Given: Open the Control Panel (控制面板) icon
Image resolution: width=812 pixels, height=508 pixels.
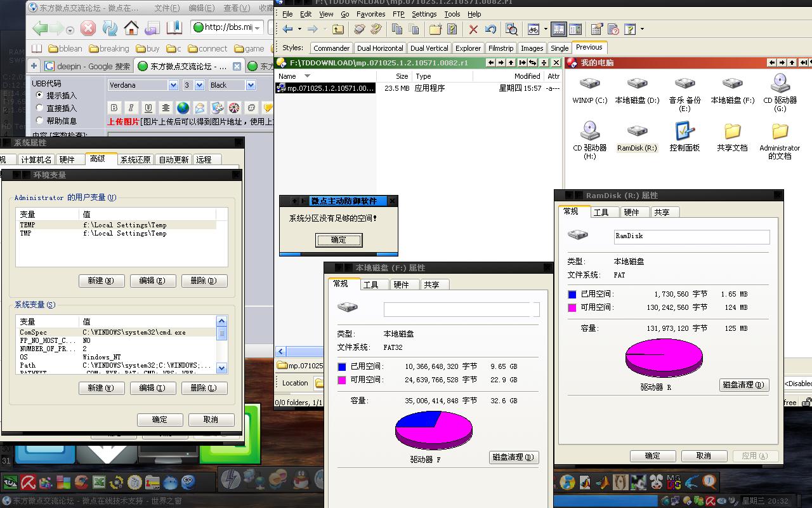Looking at the screenshot, I should point(684,137).
